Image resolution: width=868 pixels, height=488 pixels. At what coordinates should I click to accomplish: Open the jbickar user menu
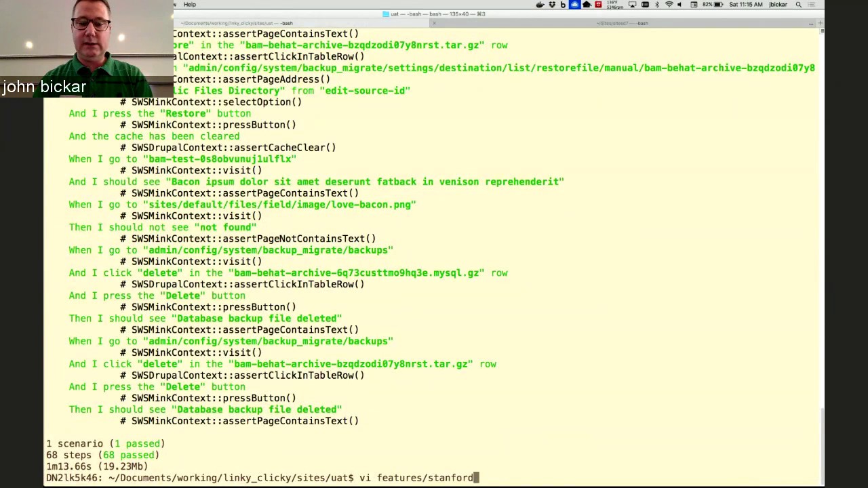click(x=778, y=5)
